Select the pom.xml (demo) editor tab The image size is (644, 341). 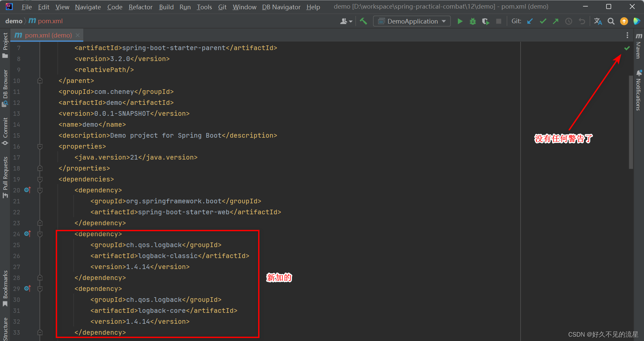point(47,35)
